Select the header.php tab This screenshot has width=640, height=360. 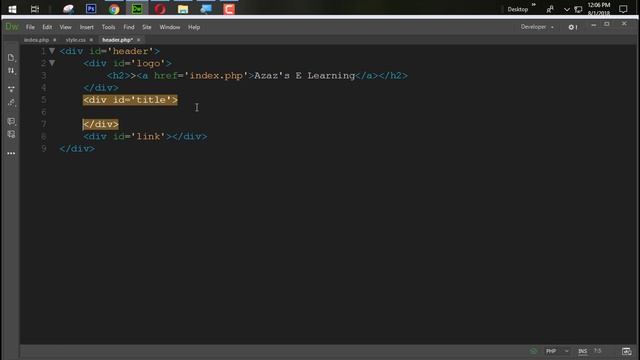[x=118, y=40]
